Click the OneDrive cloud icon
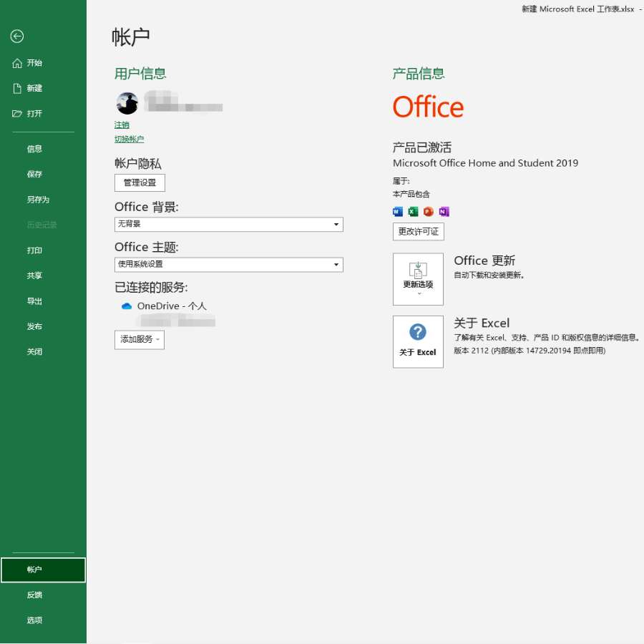The width and height of the screenshot is (644, 644). (x=127, y=306)
